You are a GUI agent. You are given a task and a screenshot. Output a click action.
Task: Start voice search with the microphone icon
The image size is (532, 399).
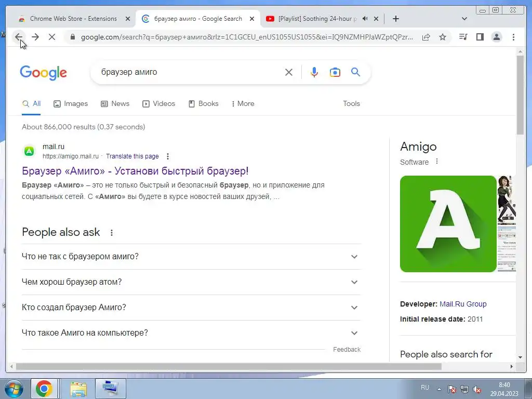pyautogui.click(x=314, y=72)
